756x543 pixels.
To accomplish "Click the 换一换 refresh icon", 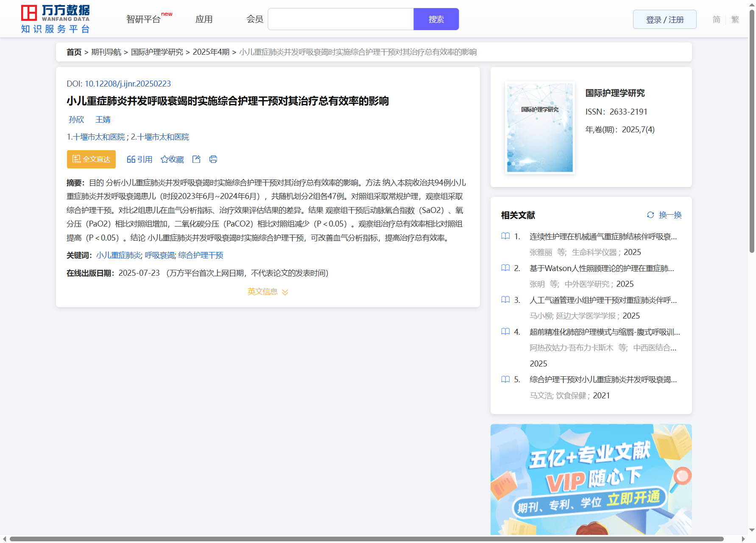I will click(x=650, y=215).
